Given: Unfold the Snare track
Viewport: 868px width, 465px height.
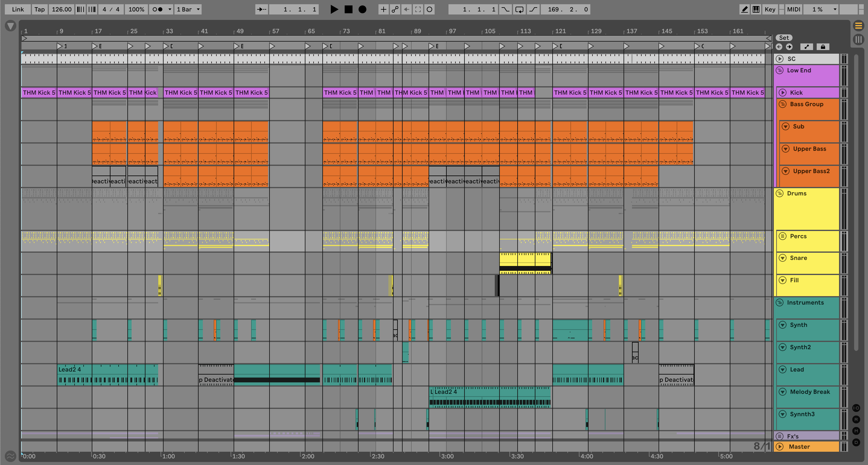Looking at the screenshot, I should [783, 258].
